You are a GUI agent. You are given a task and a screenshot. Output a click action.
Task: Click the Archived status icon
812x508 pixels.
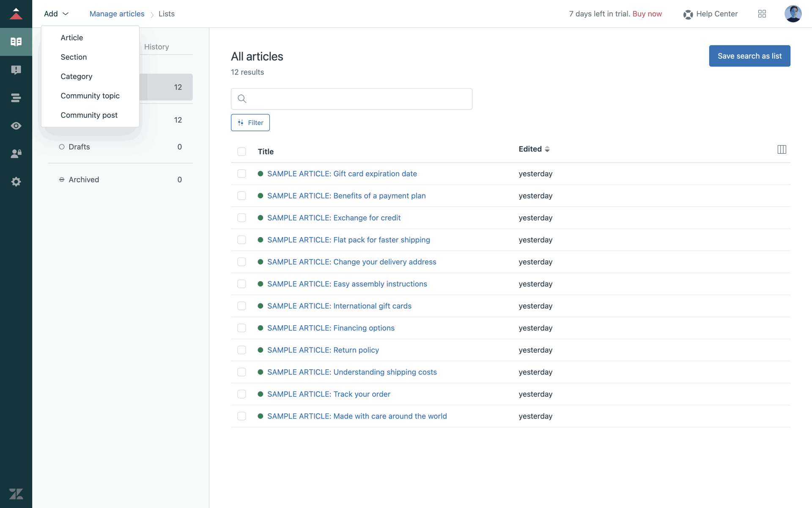(x=62, y=179)
